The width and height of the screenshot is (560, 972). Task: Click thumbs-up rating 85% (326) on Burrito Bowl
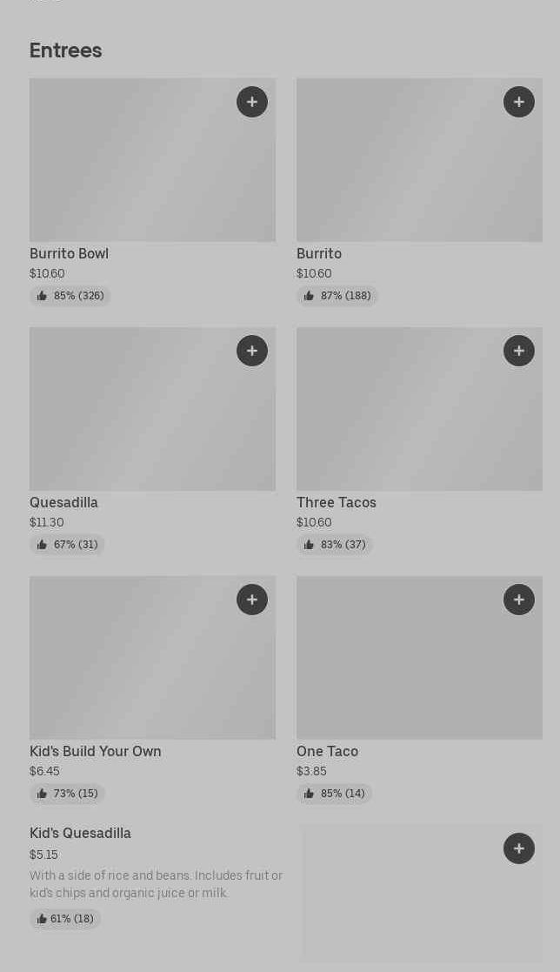(x=70, y=296)
